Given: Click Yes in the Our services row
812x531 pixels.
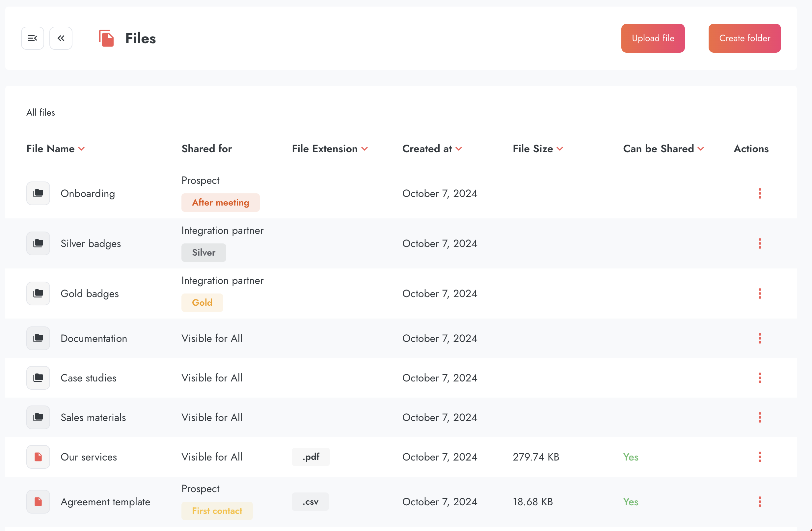Looking at the screenshot, I should pyautogui.click(x=631, y=457).
